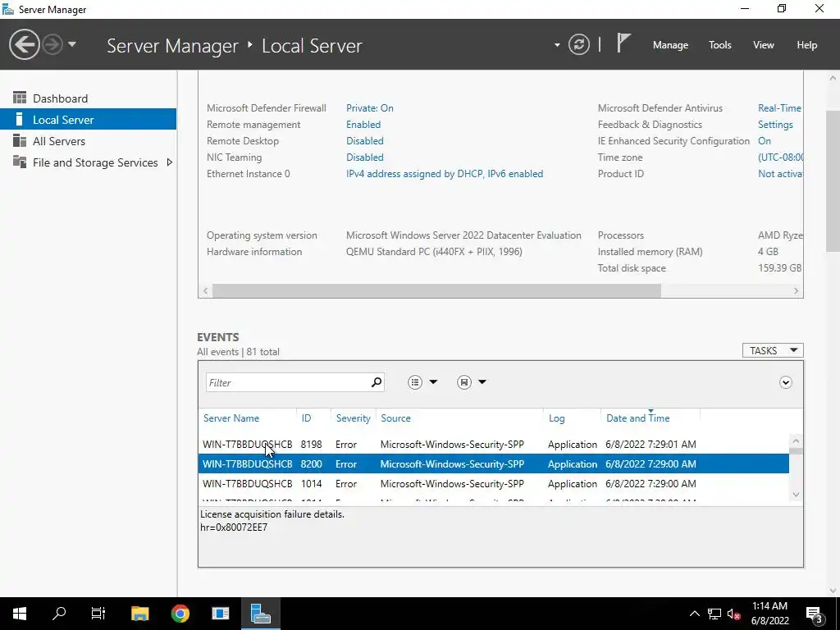Open the Windows Start menu
The height and width of the screenshot is (630, 840).
pos(20,614)
